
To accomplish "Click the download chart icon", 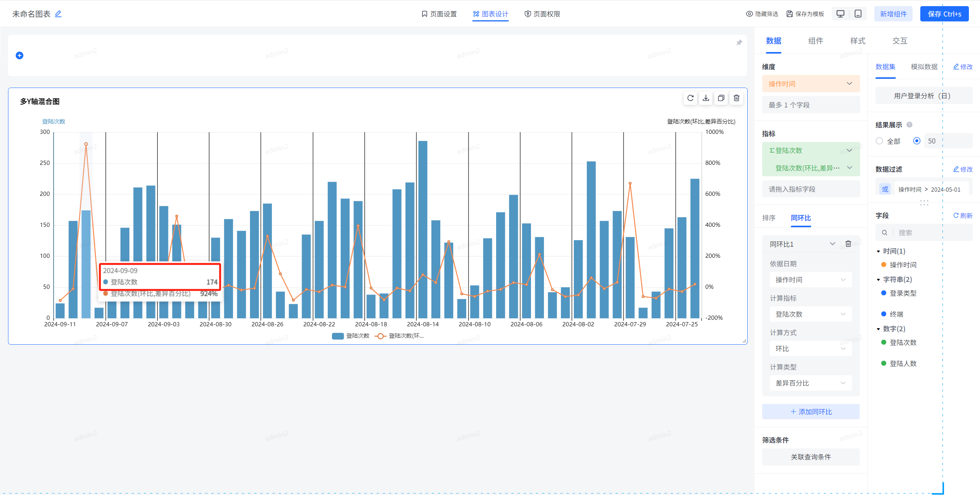I will 706,98.
